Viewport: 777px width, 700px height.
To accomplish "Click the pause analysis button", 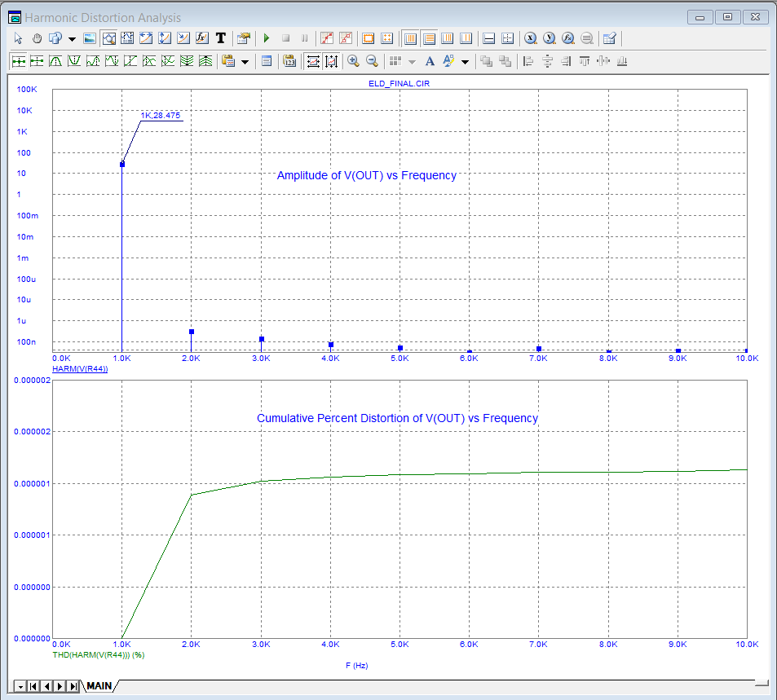I will (x=305, y=38).
